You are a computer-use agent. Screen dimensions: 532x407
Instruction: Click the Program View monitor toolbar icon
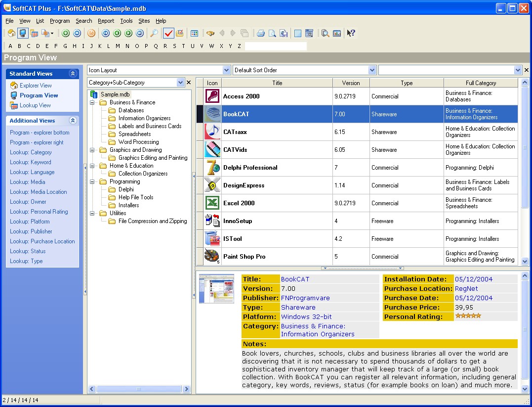click(x=23, y=33)
